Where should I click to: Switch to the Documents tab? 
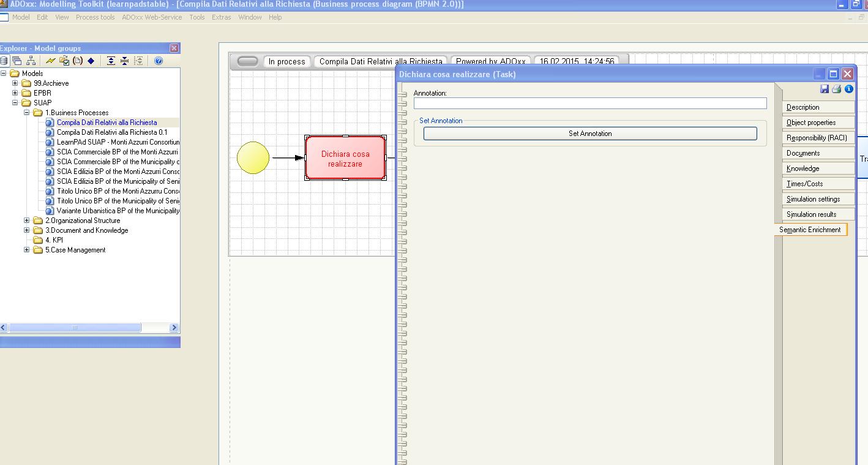(818, 153)
